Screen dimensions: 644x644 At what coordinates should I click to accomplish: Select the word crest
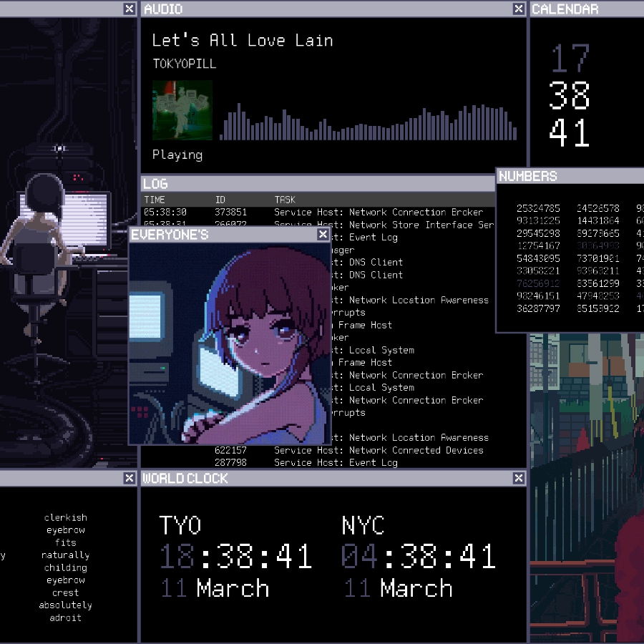click(x=65, y=592)
